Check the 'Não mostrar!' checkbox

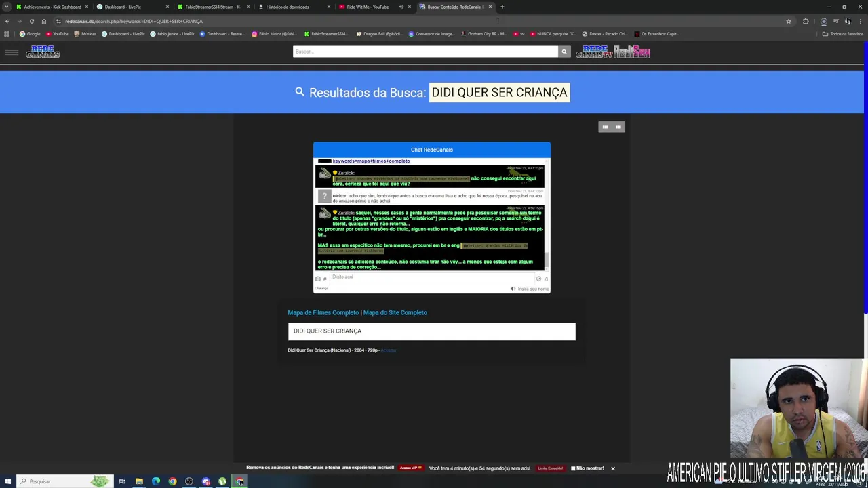coord(573,468)
